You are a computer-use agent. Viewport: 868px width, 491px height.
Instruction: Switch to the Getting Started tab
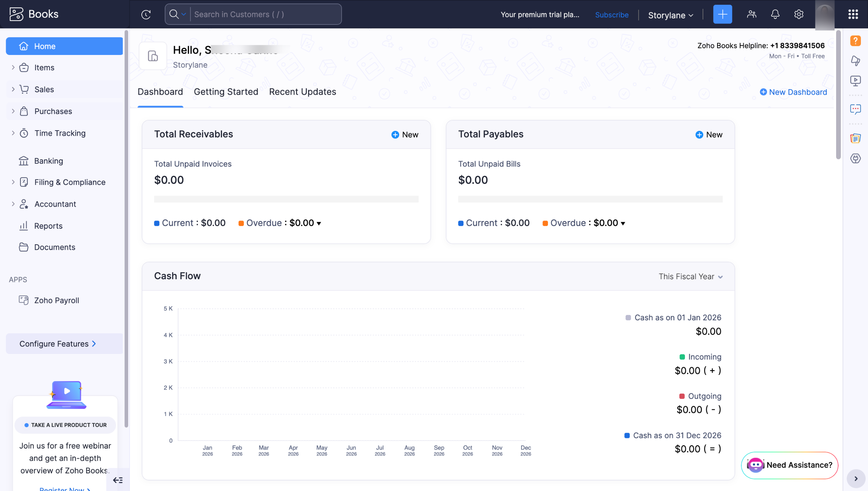click(226, 92)
